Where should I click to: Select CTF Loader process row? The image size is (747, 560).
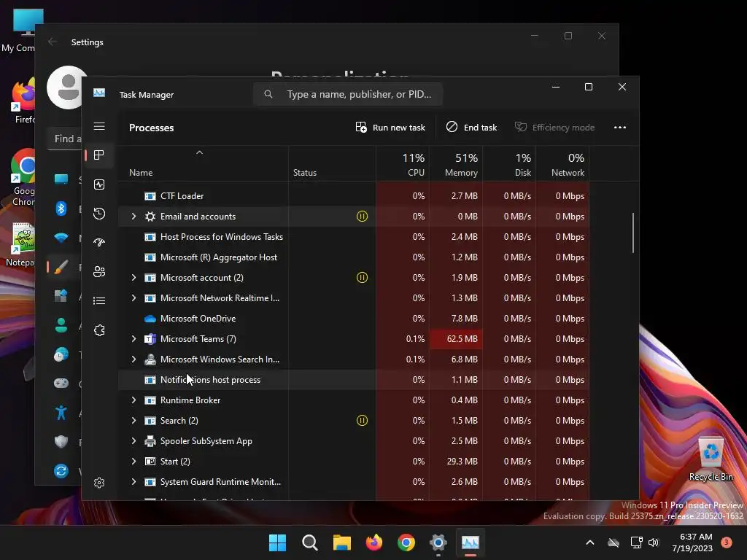click(x=354, y=195)
